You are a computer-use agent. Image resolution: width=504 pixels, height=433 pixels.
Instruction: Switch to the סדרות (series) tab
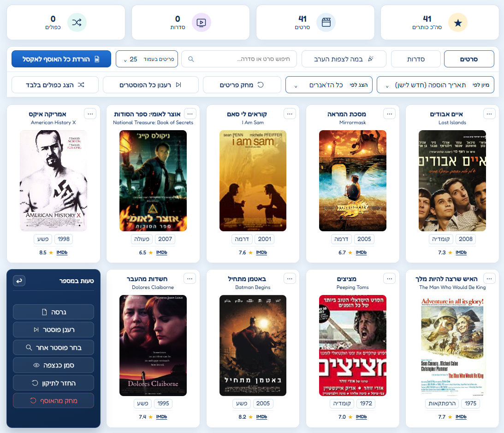pyautogui.click(x=415, y=59)
